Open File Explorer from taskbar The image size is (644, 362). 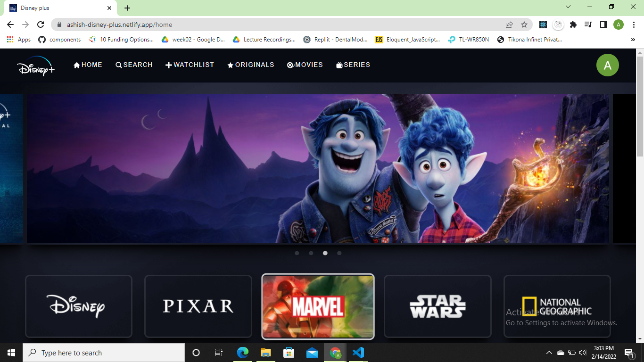click(265, 353)
